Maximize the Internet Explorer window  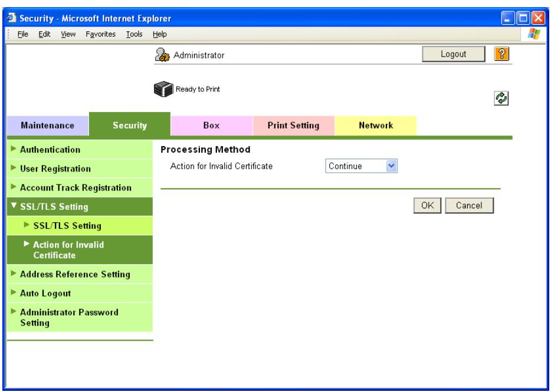(x=523, y=18)
